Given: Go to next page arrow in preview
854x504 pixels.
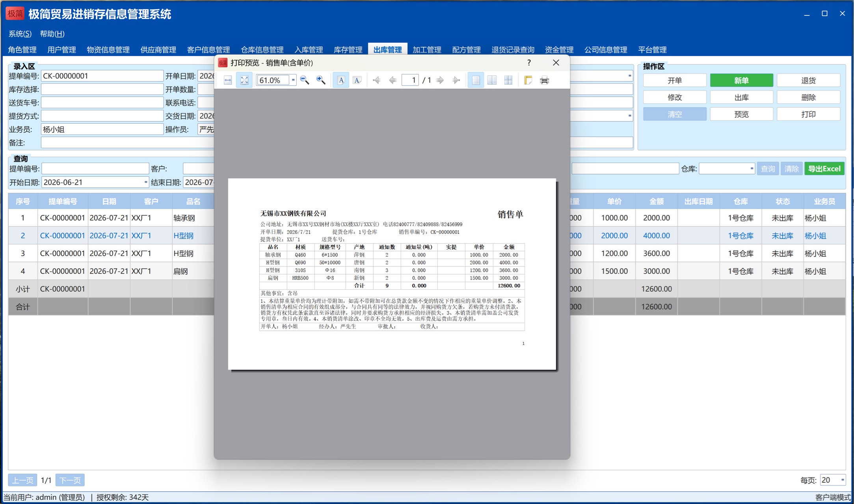Looking at the screenshot, I should click(x=440, y=80).
